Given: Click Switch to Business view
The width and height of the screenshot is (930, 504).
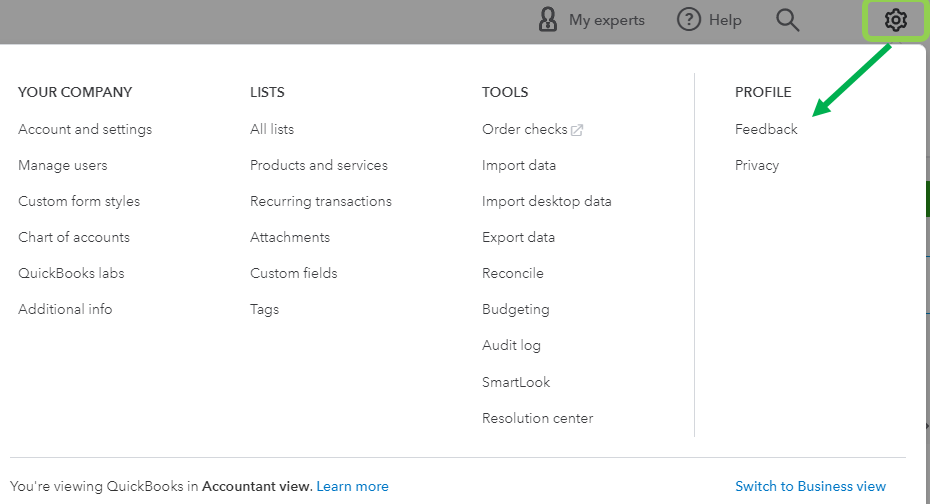Looking at the screenshot, I should [x=810, y=486].
